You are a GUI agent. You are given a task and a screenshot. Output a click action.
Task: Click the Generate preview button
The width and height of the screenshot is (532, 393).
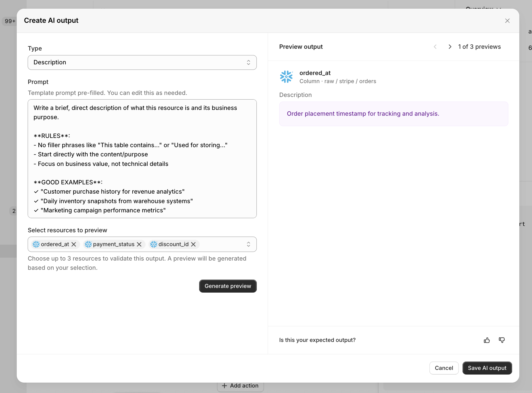click(228, 286)
